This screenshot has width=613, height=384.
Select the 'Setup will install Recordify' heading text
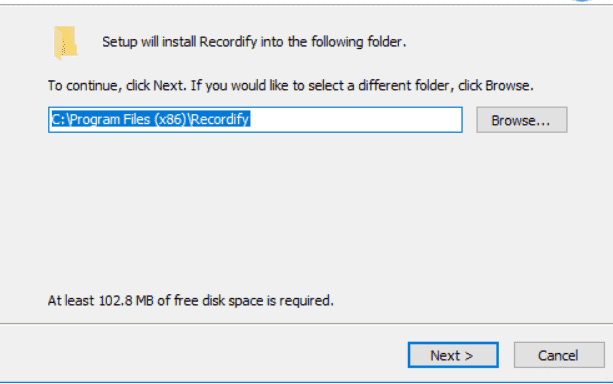pyautogui.click(x=254, y=42)
